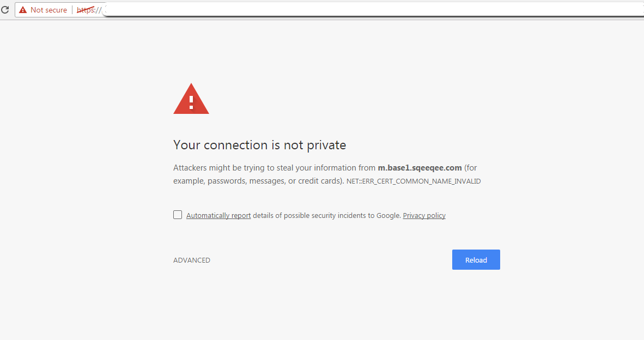Image resolution: width=644 pixels, height=340 pixels.
Task: Click the bold m.base1.sqeeqee.com domain
Action: tap(420, 167)
